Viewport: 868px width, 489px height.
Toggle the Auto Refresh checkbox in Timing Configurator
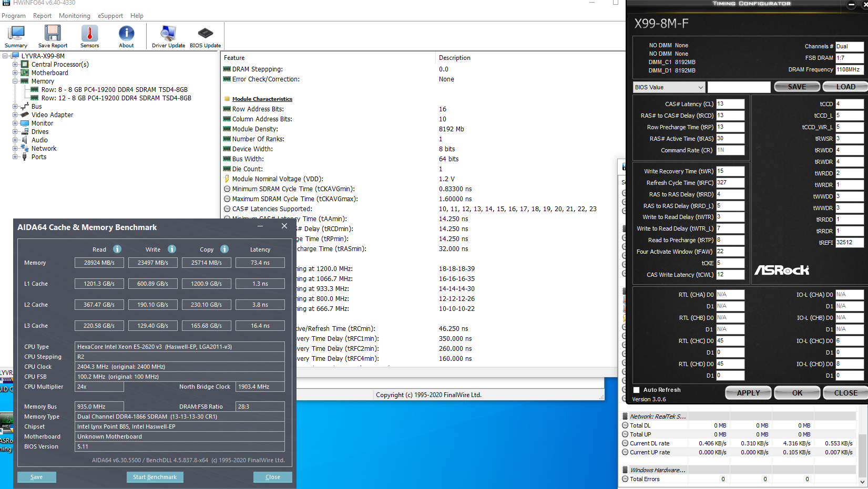[x=637, y=390]
